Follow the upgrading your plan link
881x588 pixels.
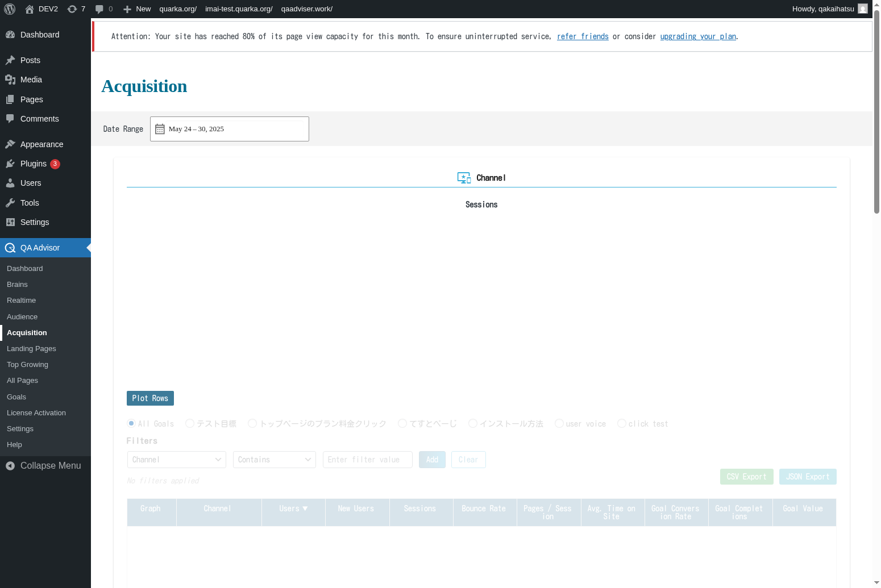coord(697,36)
